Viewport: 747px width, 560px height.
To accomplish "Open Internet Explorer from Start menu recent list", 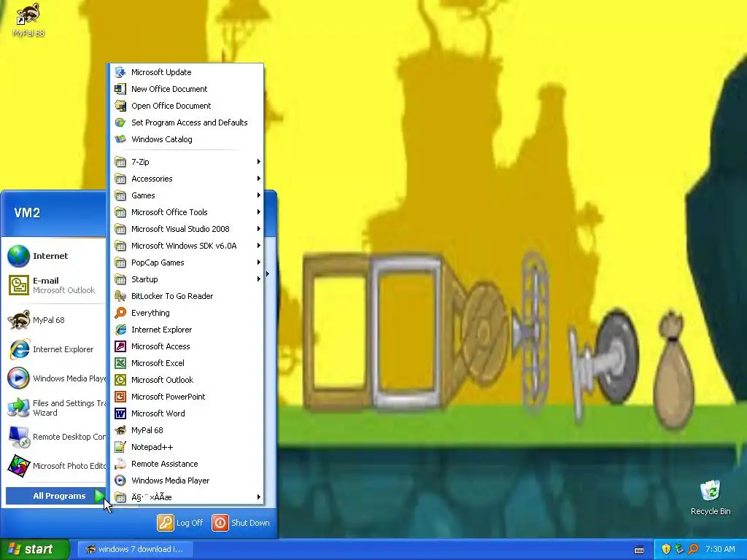I will (x=55, y=349).
